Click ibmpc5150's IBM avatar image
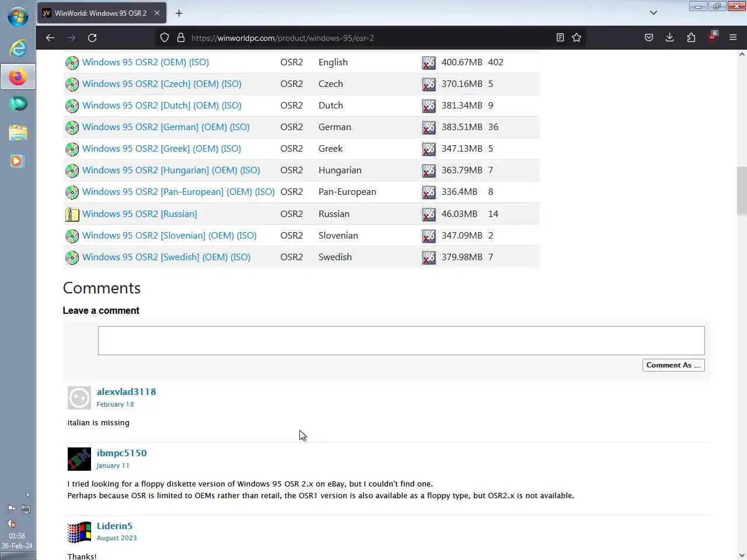This screenshot has height=560, width=747. 79,459
